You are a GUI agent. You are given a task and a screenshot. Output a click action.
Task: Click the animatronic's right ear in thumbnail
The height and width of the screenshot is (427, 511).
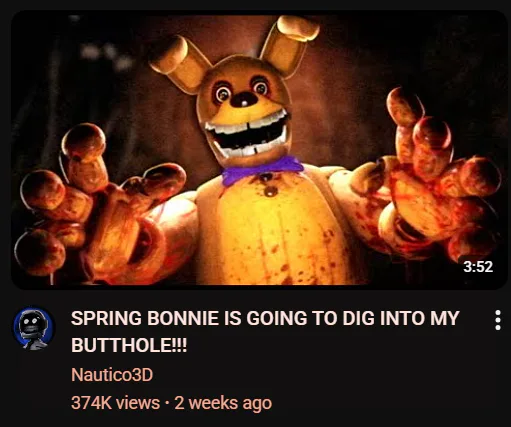pos(288,43)
